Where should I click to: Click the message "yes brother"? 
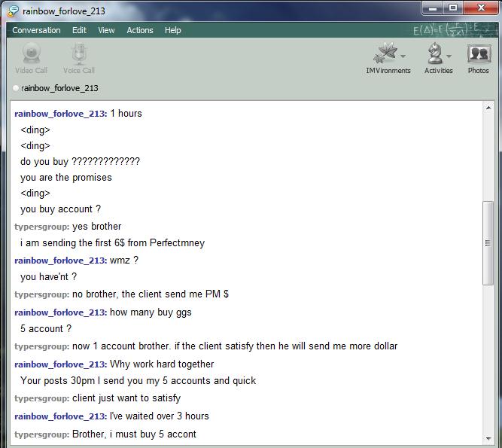pos(96,227)
